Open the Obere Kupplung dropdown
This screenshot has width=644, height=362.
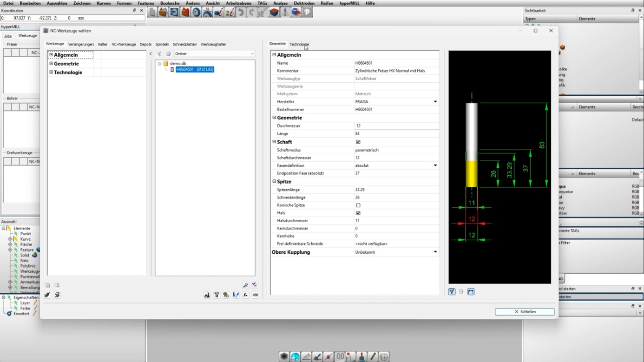(x=435, y=252)
